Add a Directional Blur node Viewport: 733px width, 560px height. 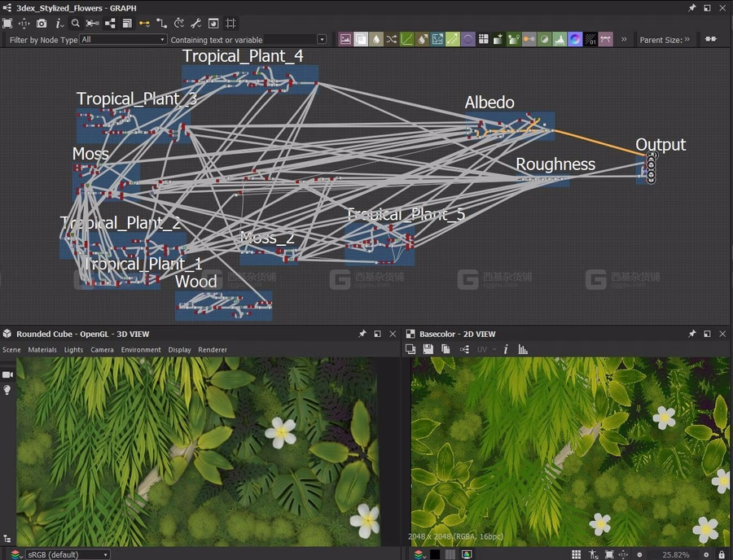422,39
